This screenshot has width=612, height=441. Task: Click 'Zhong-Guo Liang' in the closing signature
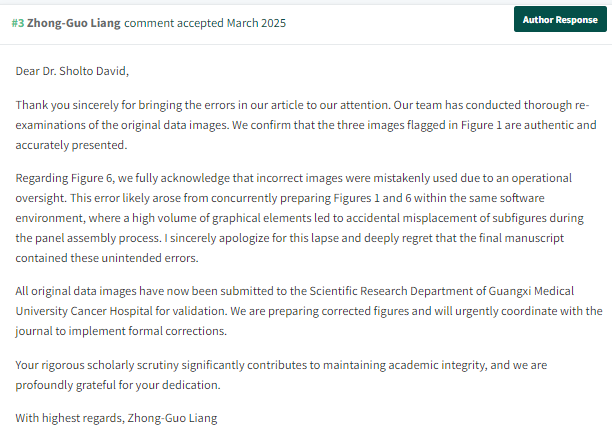pyautogui.click(x=172, y=418)
